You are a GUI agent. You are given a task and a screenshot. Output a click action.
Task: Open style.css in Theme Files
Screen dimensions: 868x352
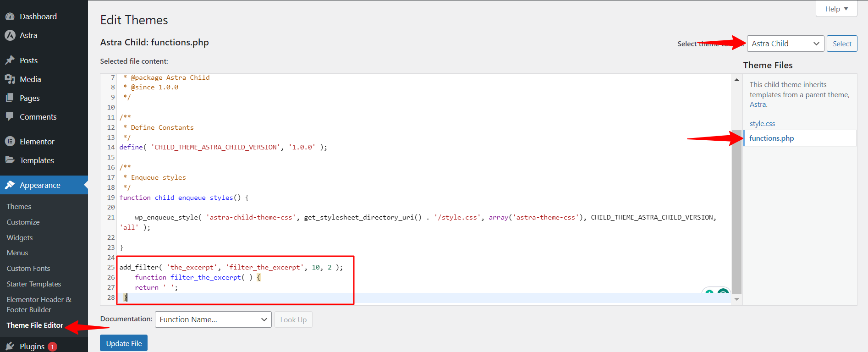click(762, 124)
